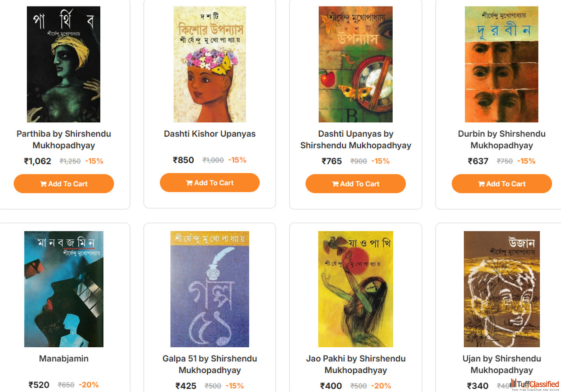
Task: Click cart icon in Parthiba's Add To Cart
Action: click(x=43, y=184)
